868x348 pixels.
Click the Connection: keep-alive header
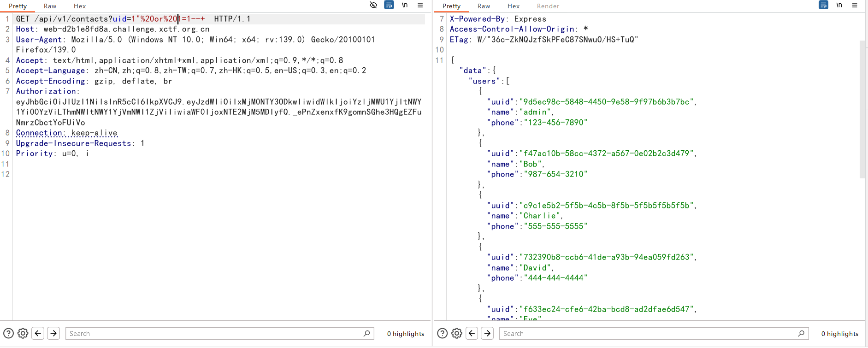[x=67, y=133]
